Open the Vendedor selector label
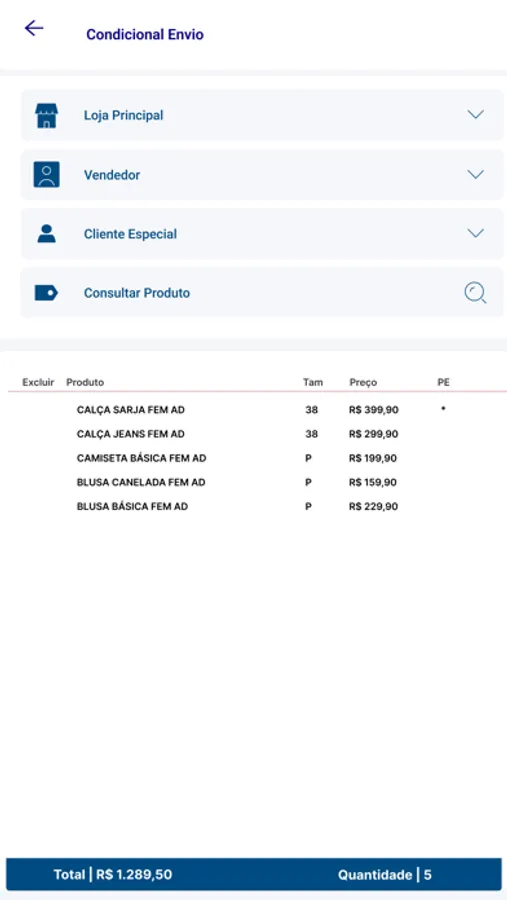The width and height of the screenshot is (507, 900). tap(112, 175)
